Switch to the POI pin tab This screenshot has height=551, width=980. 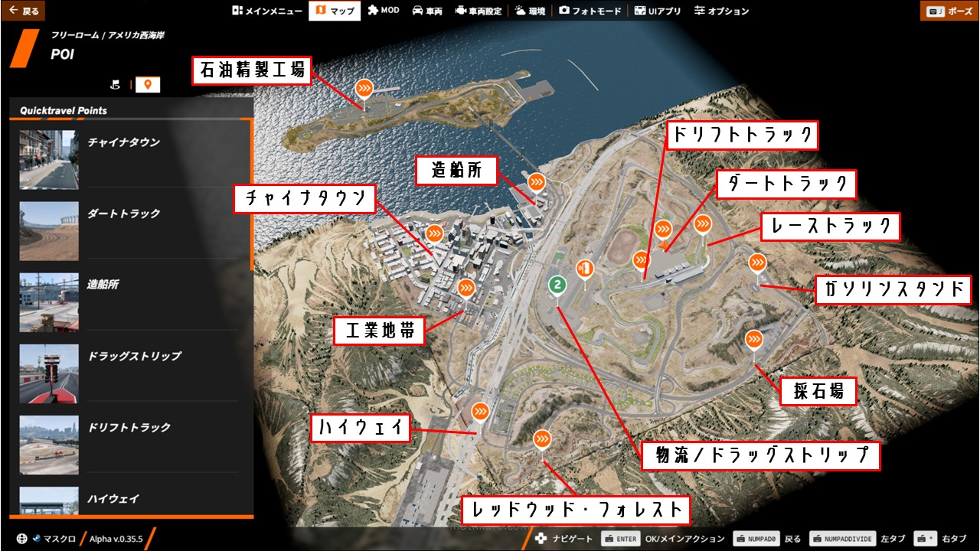click(148, 84)
